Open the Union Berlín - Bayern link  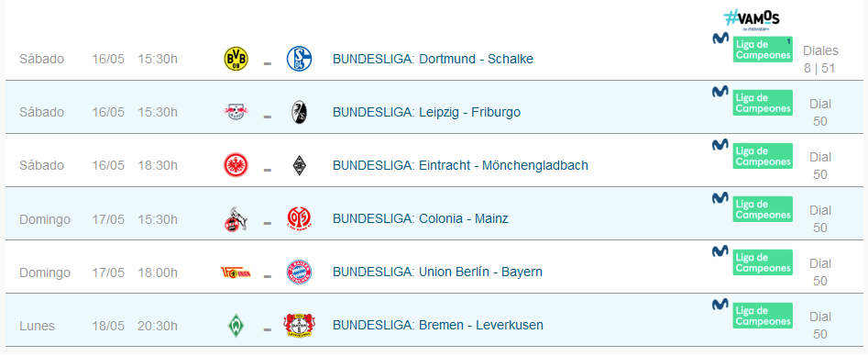pos(437,272)
